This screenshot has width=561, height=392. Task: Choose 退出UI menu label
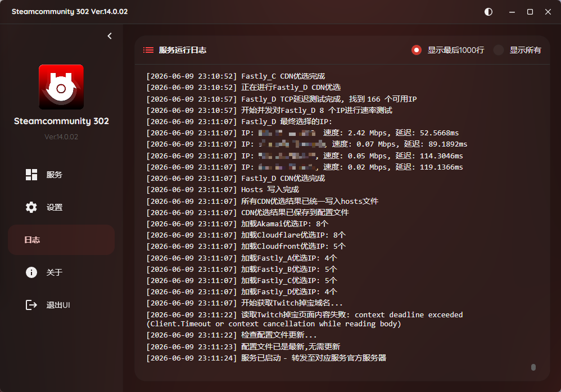58,305
